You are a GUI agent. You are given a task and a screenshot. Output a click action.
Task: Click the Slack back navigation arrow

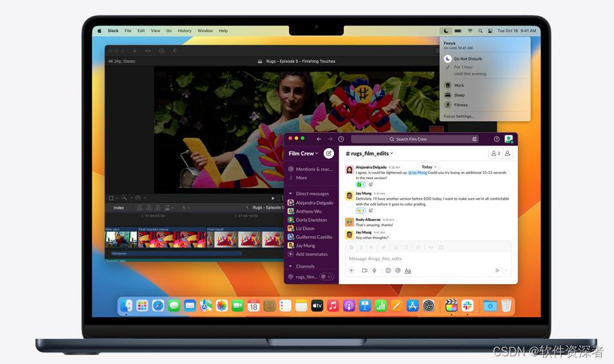point(319,139)
